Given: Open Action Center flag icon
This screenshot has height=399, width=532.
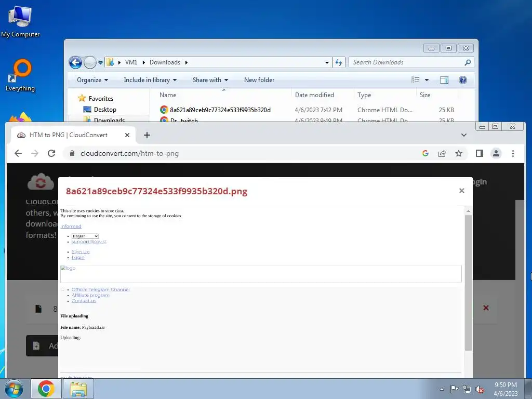Looking at the screenshot, I should (x=454, y=389).
